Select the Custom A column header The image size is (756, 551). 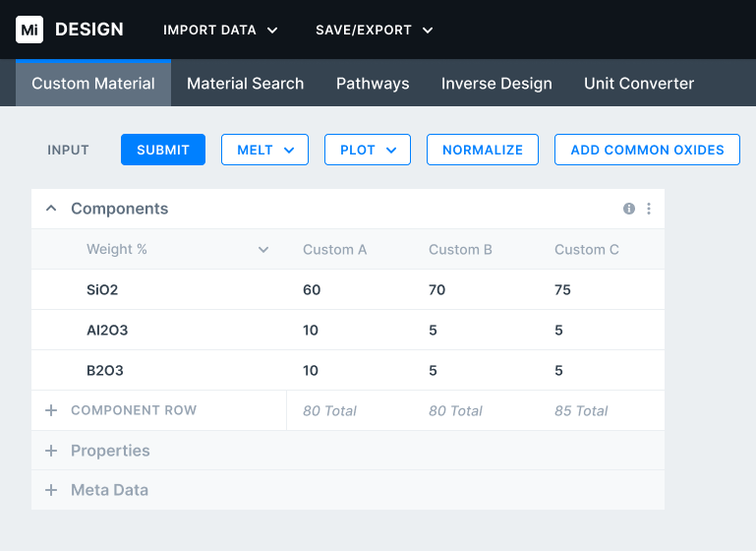334,250
